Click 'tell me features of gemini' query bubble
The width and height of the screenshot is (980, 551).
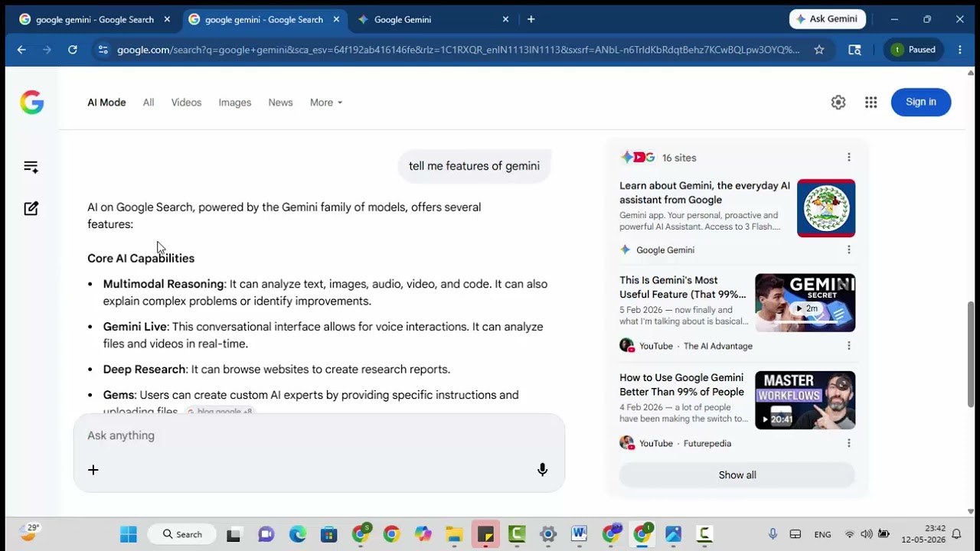tap(474, 166)
